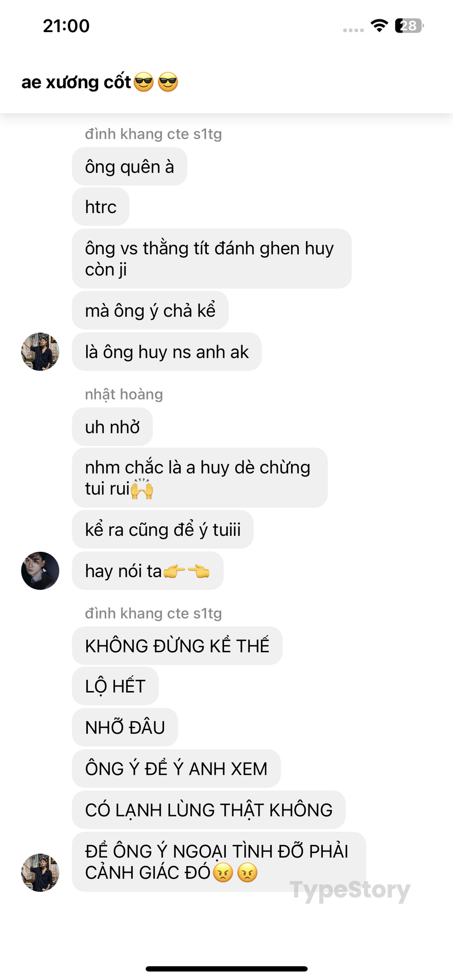Select the 'htrc' message bubble

point(101,207)
